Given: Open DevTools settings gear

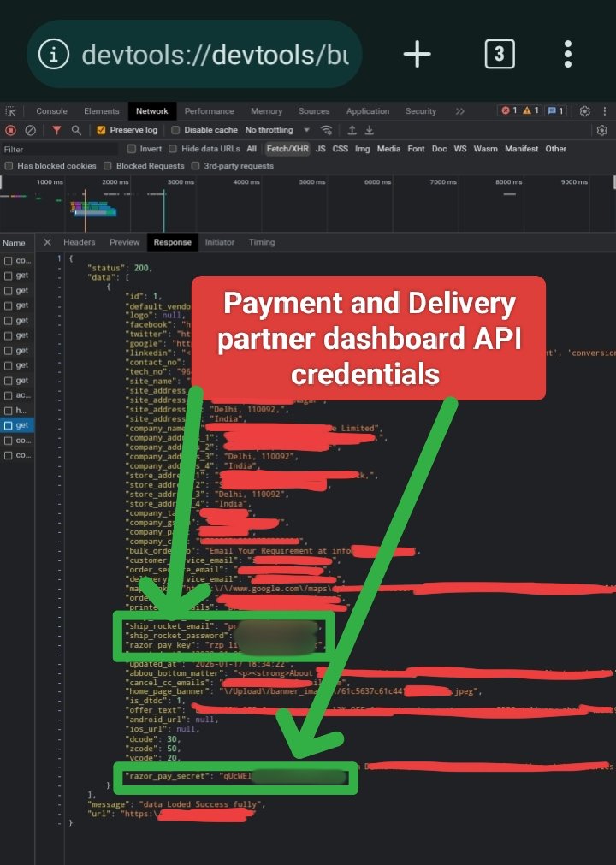Looking at the screenshot, I should pos(585,111).
